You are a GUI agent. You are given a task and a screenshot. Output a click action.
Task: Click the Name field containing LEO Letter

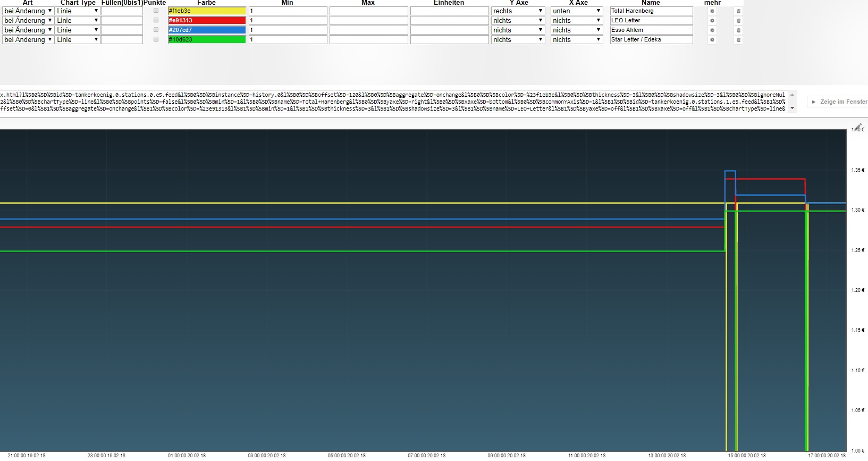click(651, 21)
